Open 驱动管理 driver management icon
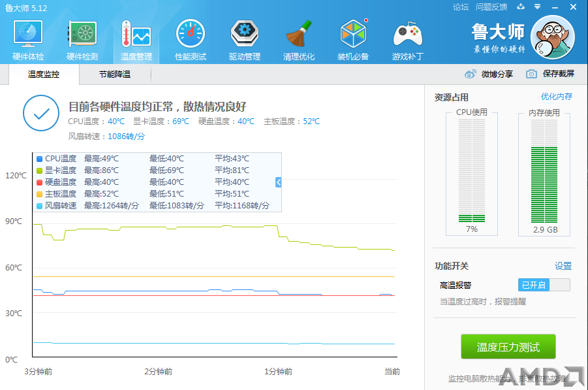 245,34
